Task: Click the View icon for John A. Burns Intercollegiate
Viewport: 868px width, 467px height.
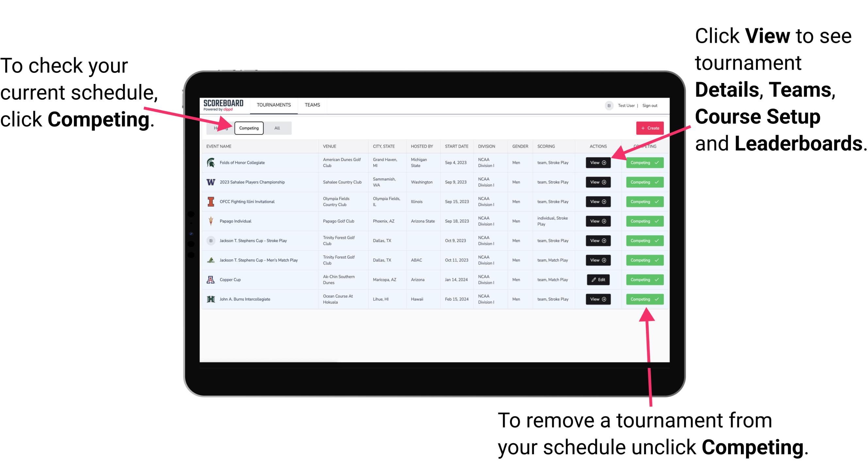Action: click(597, 299)
